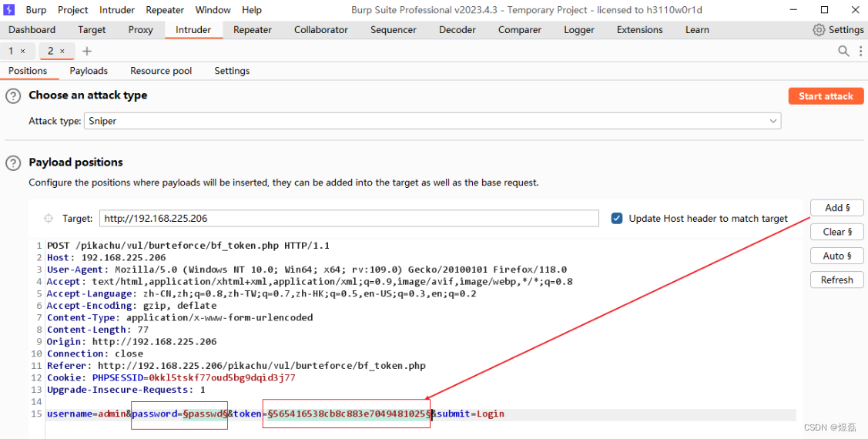Open help for Choose an attack type
This screenshot has width=868, height=439.
tap(13, 96)
